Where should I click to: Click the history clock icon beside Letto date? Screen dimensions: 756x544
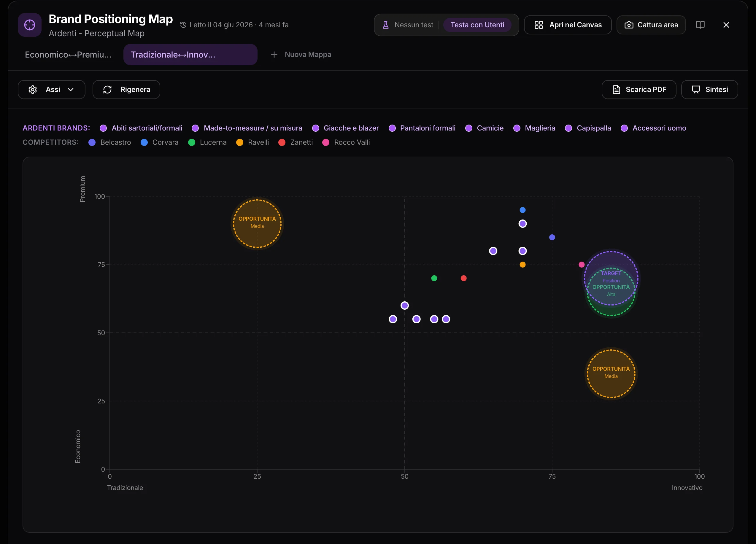183,25
